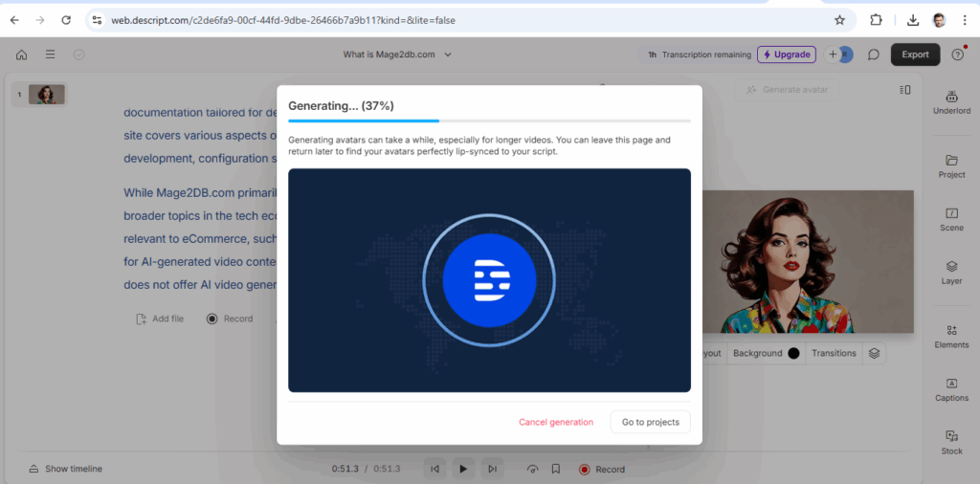
Task: Go to projects button
Action: point(650,422)
